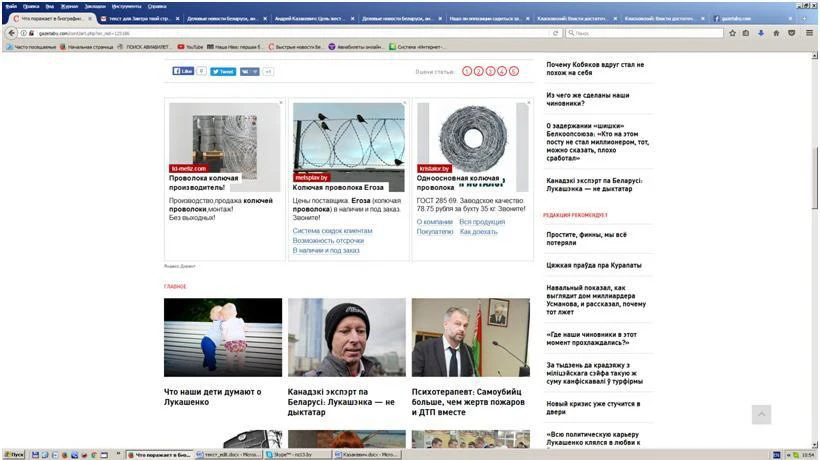Open the 'ПОИСК АВИАБИЛЕТ' bookmark
The width and height of the screenshot is (820, 460).
143,47
